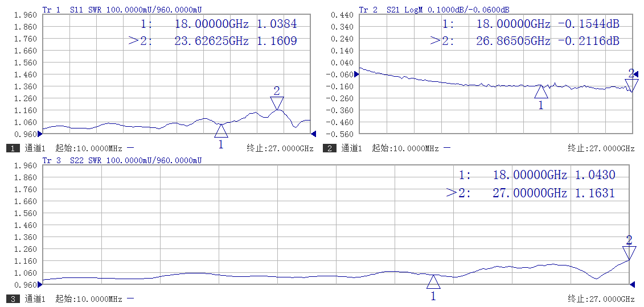The image size is (644, 307).
Task: Click marker 1 triangle on the S11 trace
Action: click(x=221, y=131)
